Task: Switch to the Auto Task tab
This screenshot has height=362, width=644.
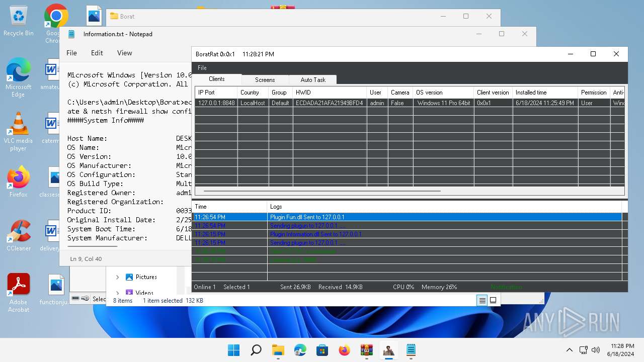Action: tap(313, 79)
